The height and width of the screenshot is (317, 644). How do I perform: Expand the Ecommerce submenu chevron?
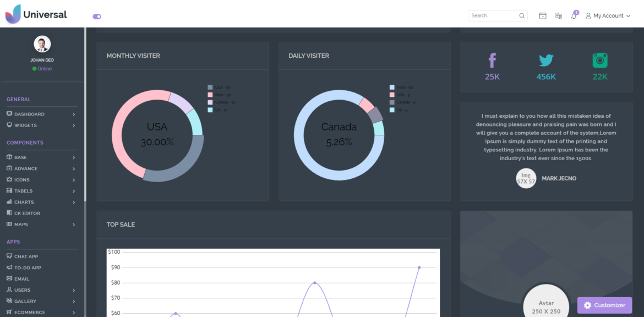click(x=73, y=312)
